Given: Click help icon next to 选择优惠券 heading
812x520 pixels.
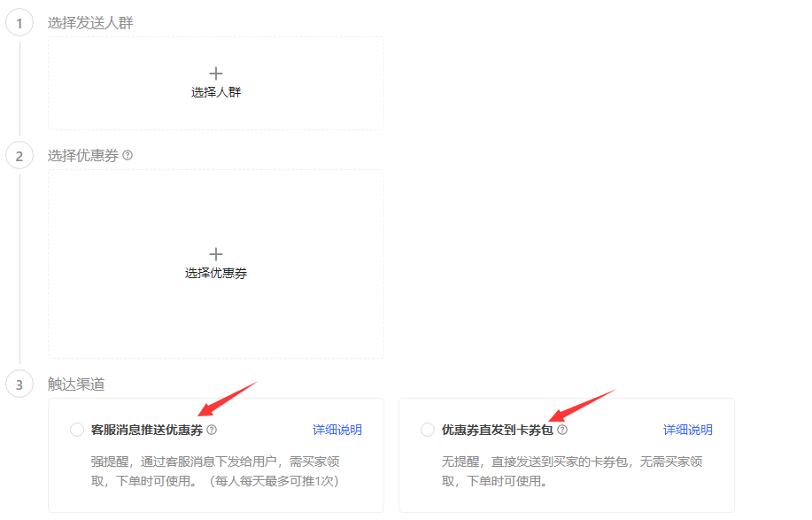Looking at the screenshot, I should (x=128, y=155).
